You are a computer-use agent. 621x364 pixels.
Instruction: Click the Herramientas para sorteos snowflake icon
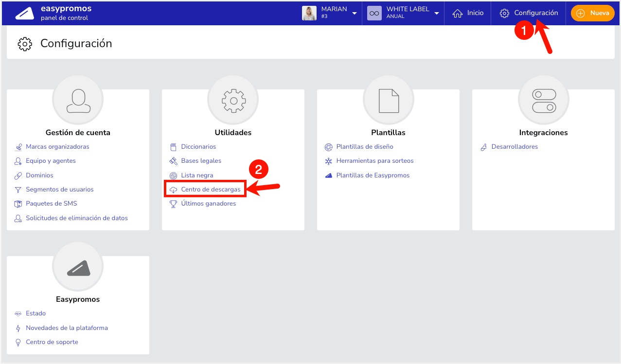coord(328,161)
